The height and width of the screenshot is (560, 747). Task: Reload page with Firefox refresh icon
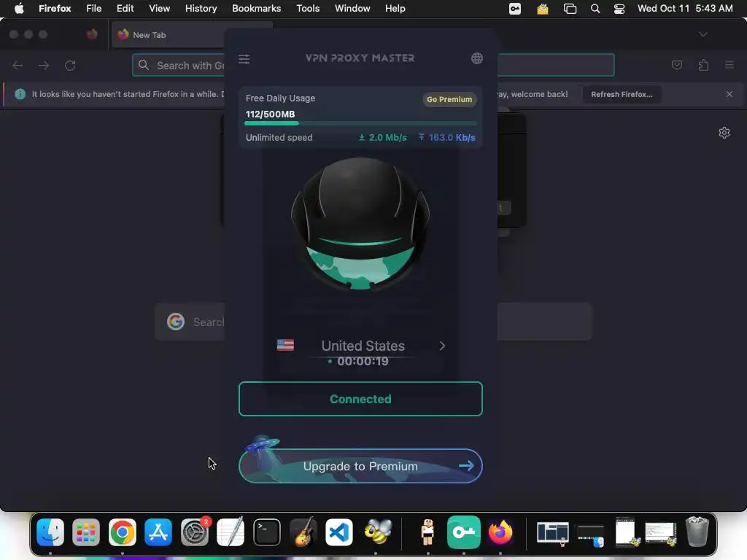[x=70, y=65]
